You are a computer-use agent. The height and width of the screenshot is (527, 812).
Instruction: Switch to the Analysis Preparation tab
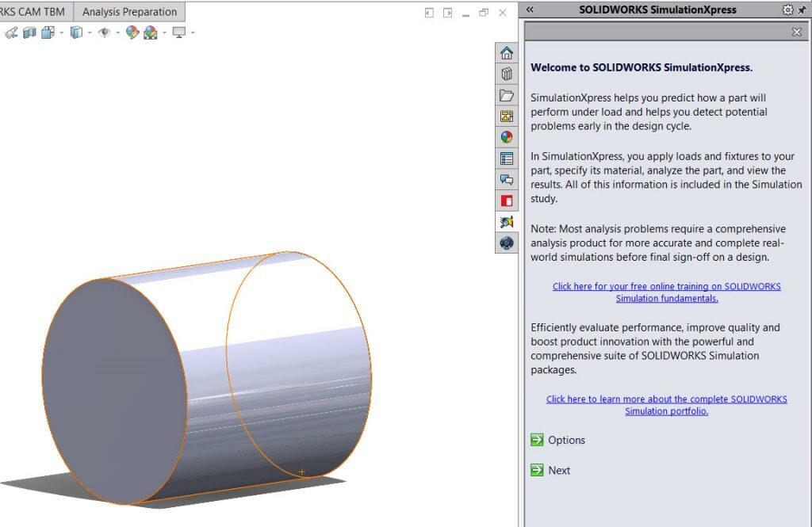(129, 12)
